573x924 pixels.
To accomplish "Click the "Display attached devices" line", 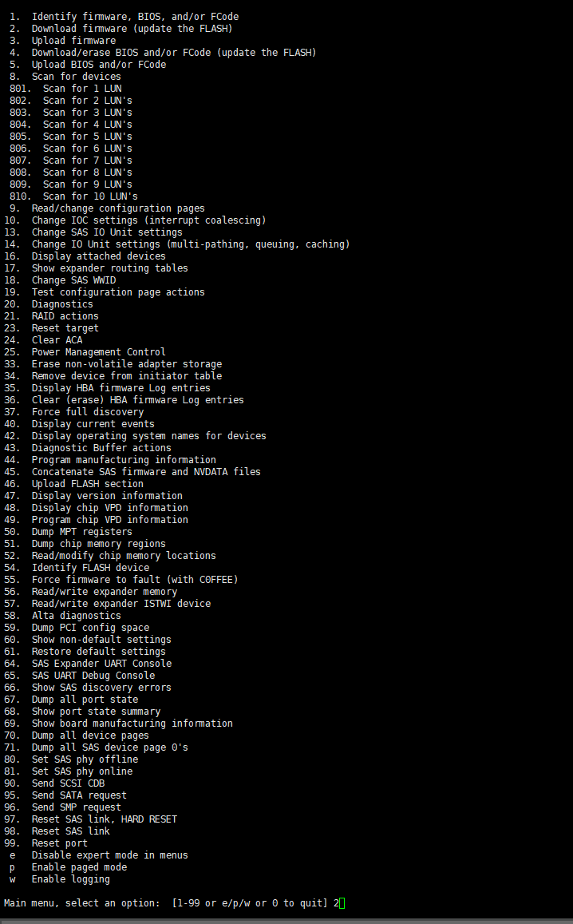I will (x=98, y=256).
